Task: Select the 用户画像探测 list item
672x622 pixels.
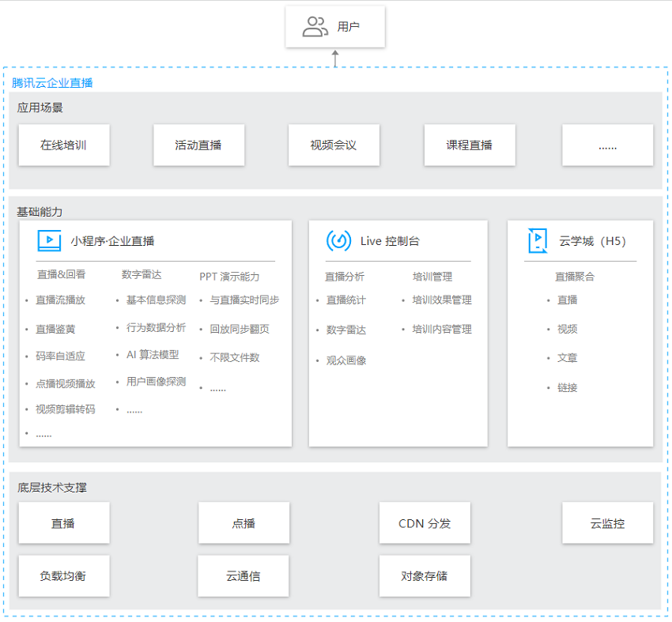Action: click(156, 381)
